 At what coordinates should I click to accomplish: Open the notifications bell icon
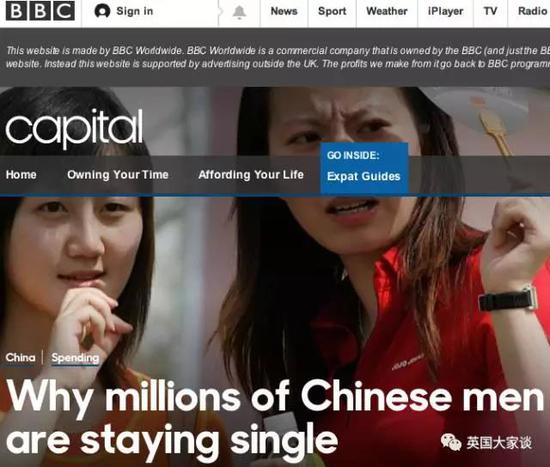point(239,12)
